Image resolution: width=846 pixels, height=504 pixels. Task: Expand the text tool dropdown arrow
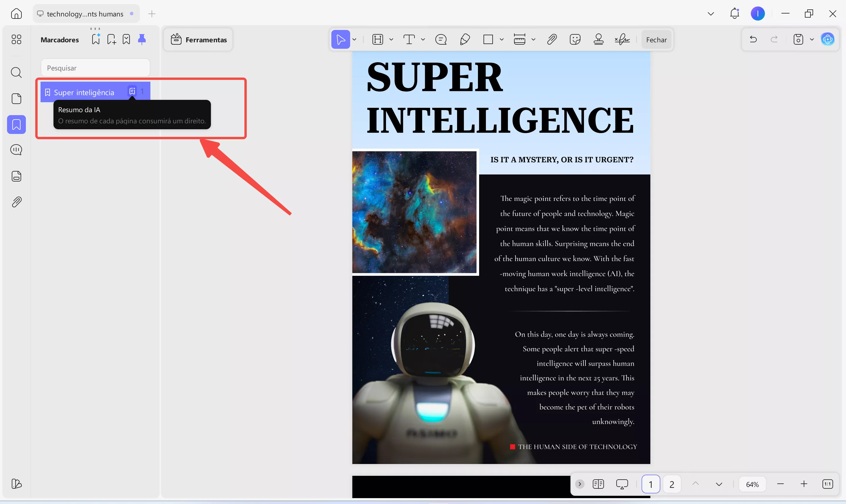[x=423, y=40]
